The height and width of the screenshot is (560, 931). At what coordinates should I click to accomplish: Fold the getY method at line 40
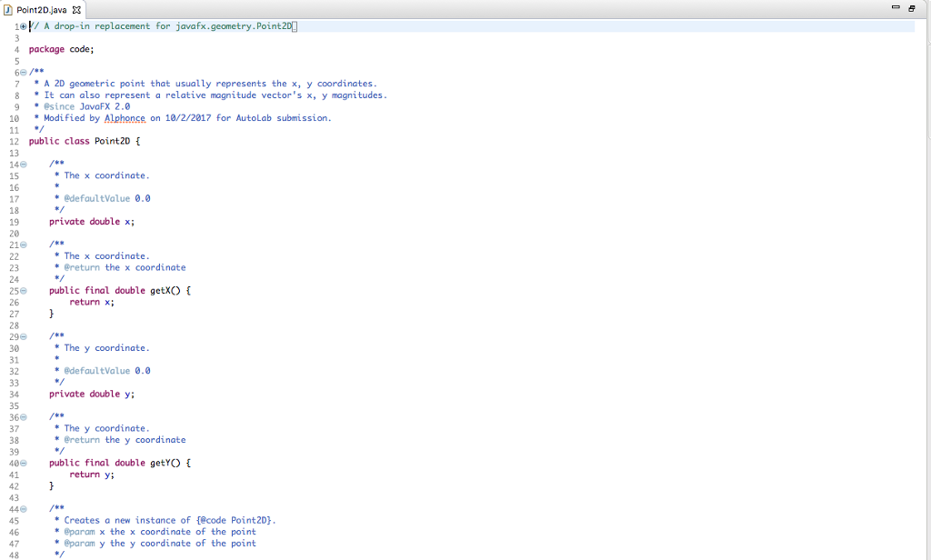pyautogui.click(x=23, y=462)
